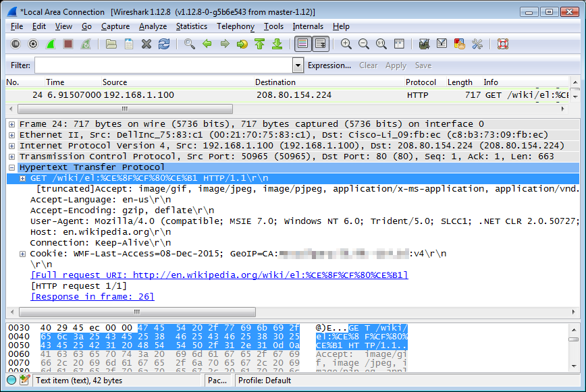
Task: Open the Capture menu
Action: click(x=115, y=26)
